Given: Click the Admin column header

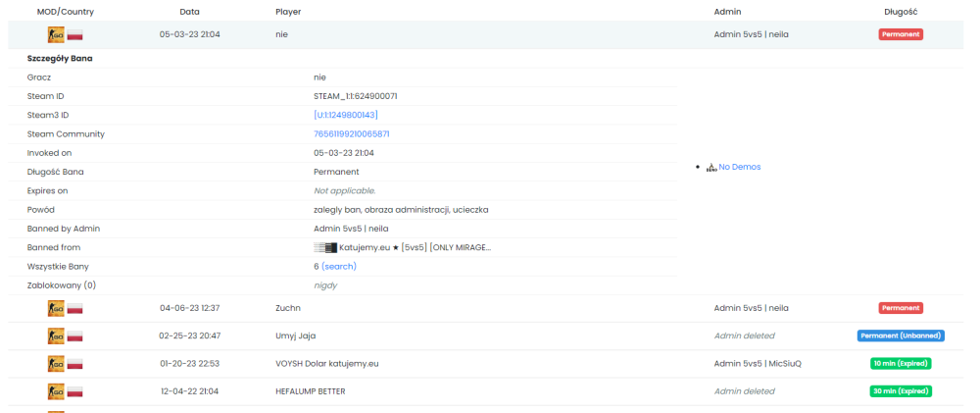Looking at the screenshot, I should tap(727, 12).
